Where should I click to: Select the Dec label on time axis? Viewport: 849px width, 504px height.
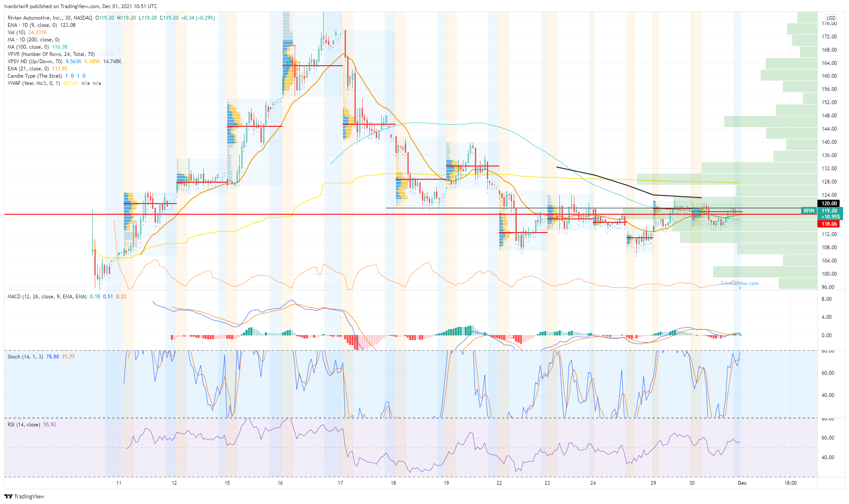pyautogui.click(x=742, y=483)
